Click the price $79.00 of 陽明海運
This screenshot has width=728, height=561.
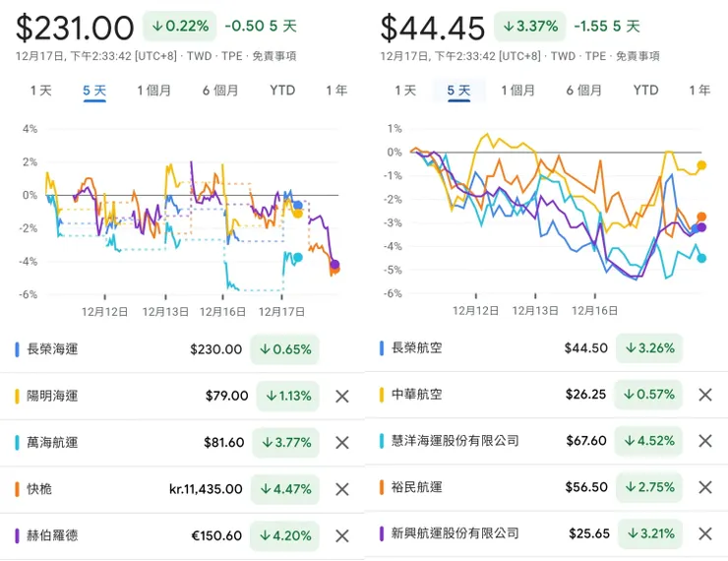(227, 396)
